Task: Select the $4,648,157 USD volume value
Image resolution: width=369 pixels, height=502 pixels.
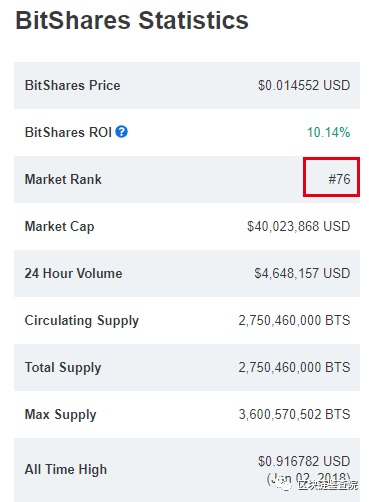Action: [302, 273]
